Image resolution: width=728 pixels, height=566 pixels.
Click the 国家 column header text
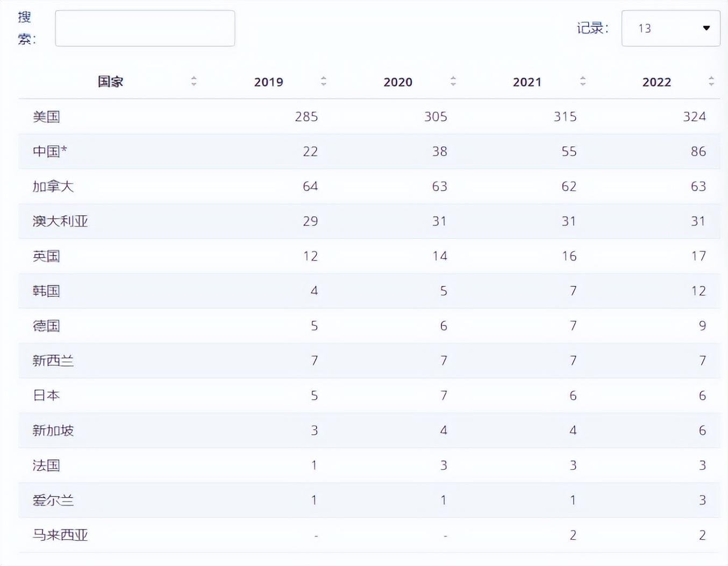(110, 82)
